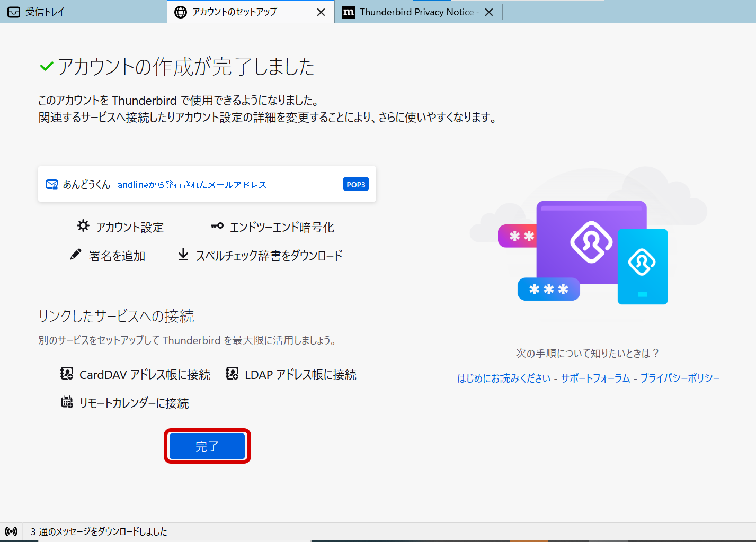Switch to Thunderbird Privacy Notice tab
Image resolution: width=756 pixels, height=542 pixels.
point(416,12)
